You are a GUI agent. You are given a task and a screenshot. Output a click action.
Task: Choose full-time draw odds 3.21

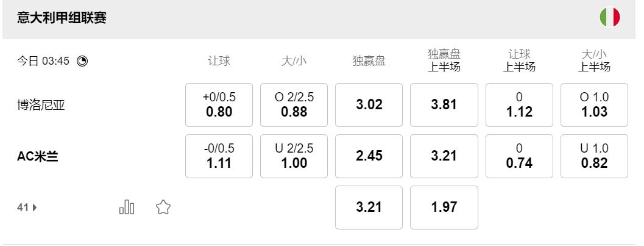(369, 208)
